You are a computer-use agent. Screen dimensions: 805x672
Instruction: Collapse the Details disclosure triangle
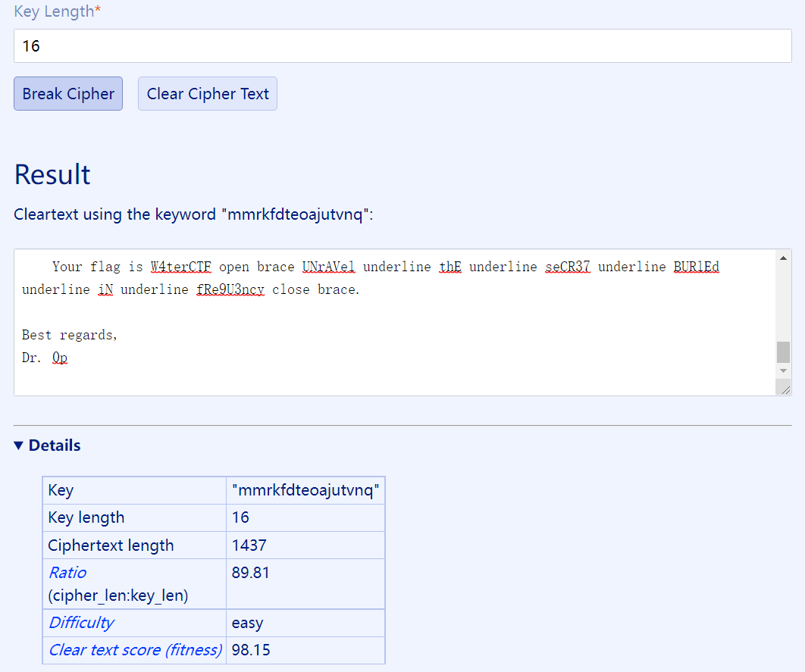[x=19, y=445]
